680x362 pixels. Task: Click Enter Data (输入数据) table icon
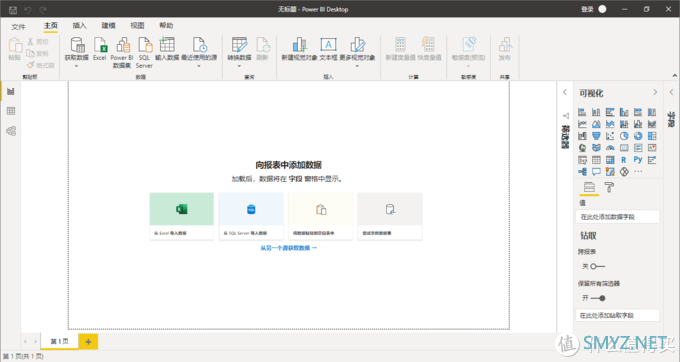click(167, 45)
